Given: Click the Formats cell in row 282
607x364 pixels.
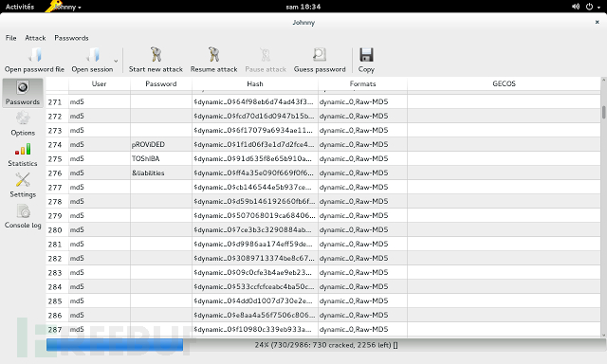Looking at the screenshot, I should coord(362,259).
